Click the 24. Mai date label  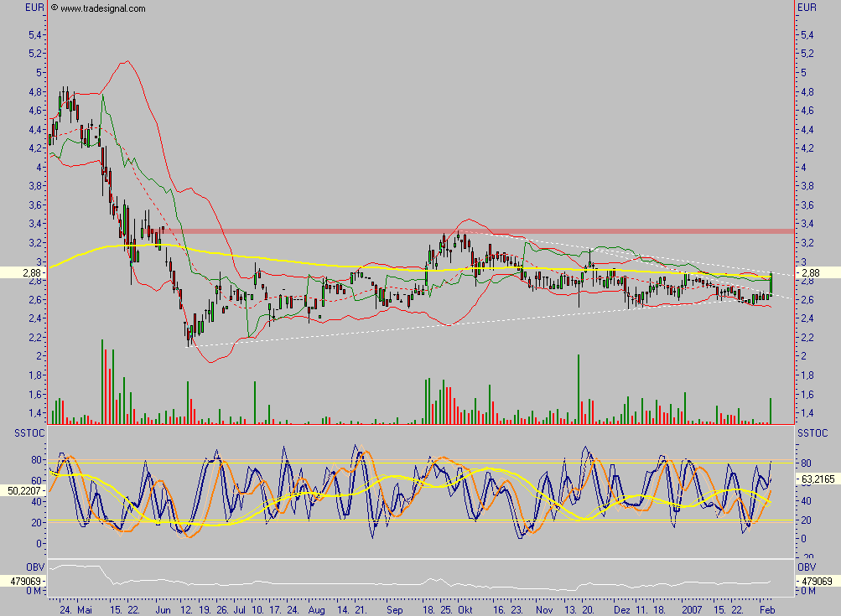(74, 611)
